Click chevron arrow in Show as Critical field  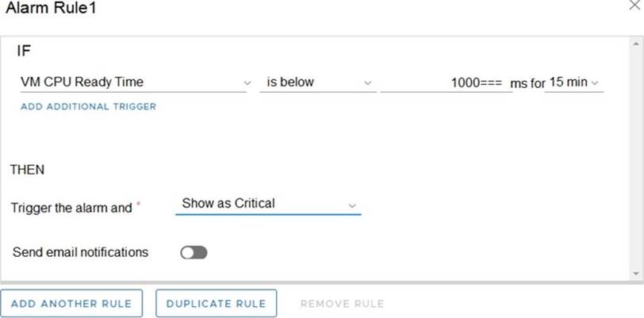[352, 205]
